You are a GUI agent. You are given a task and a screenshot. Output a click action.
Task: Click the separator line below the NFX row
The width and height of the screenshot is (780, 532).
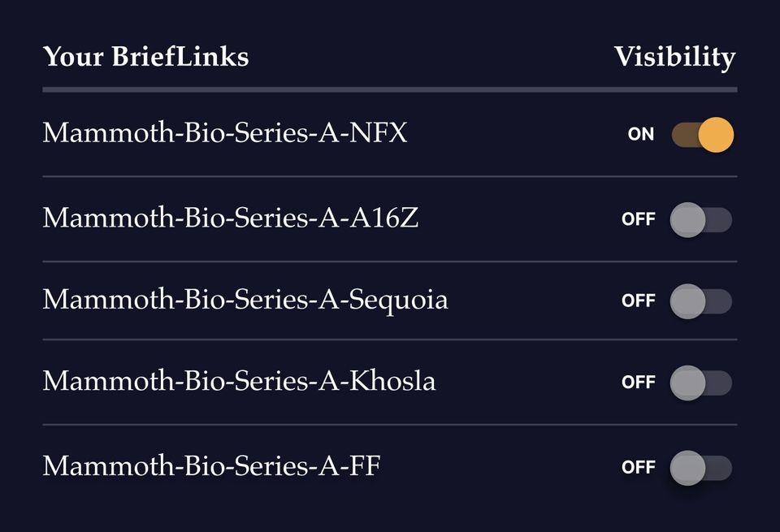tap(390, 176)
